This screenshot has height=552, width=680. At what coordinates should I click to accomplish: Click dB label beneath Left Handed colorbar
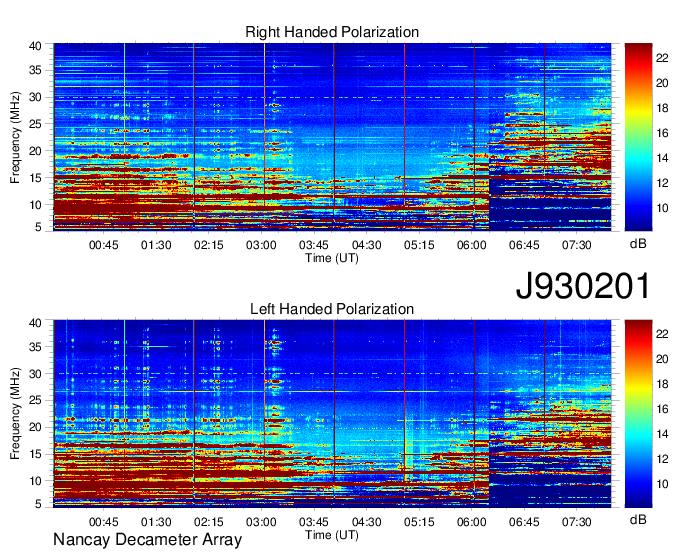point(638,519)
